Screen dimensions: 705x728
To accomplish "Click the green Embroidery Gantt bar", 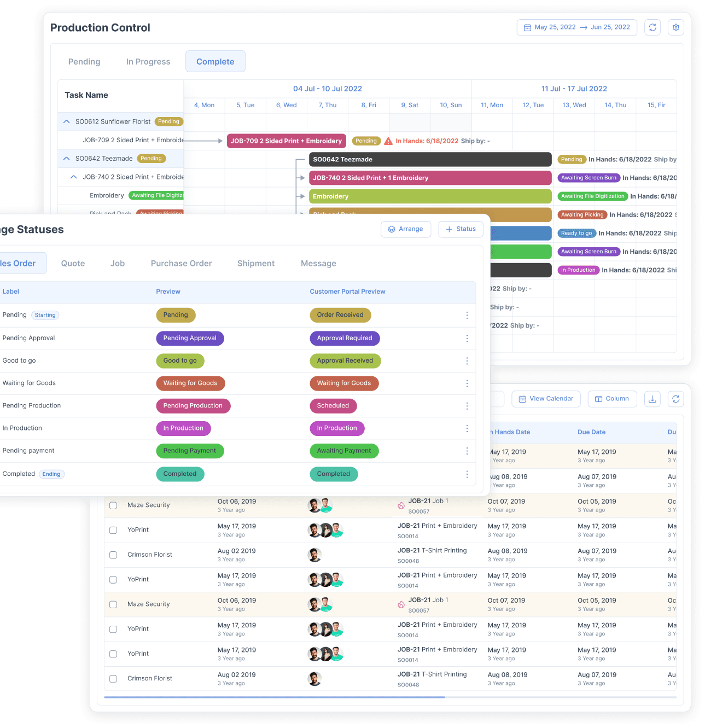I will click(x=430, y=196).
